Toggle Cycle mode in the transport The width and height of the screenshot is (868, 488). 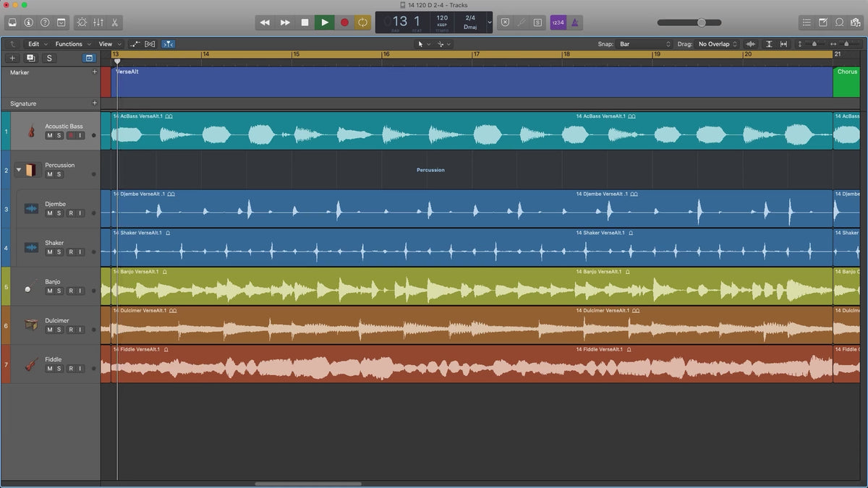[362, 22]
